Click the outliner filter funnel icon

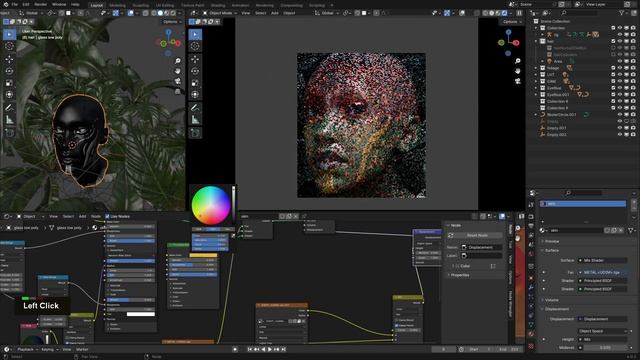tap(622, 13)
